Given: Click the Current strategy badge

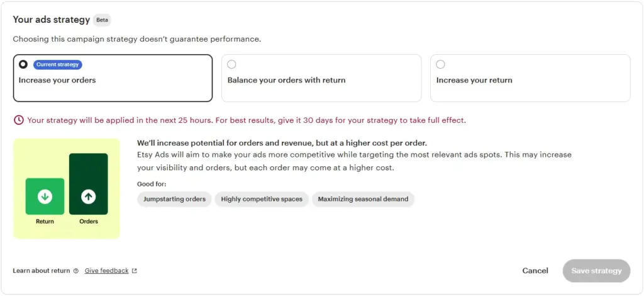Looking at the screenshot, I should (58, 64).
